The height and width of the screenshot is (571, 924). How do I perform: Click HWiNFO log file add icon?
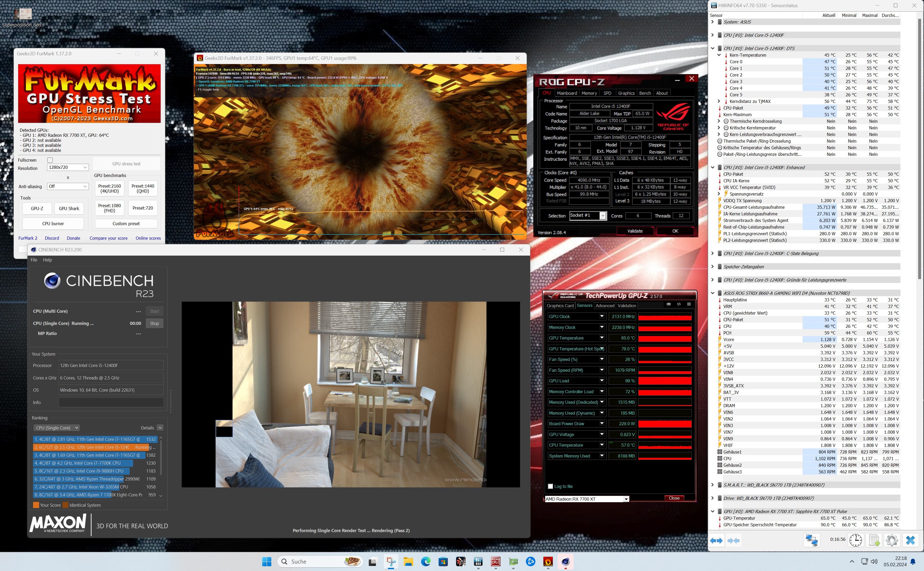[874, 540]
